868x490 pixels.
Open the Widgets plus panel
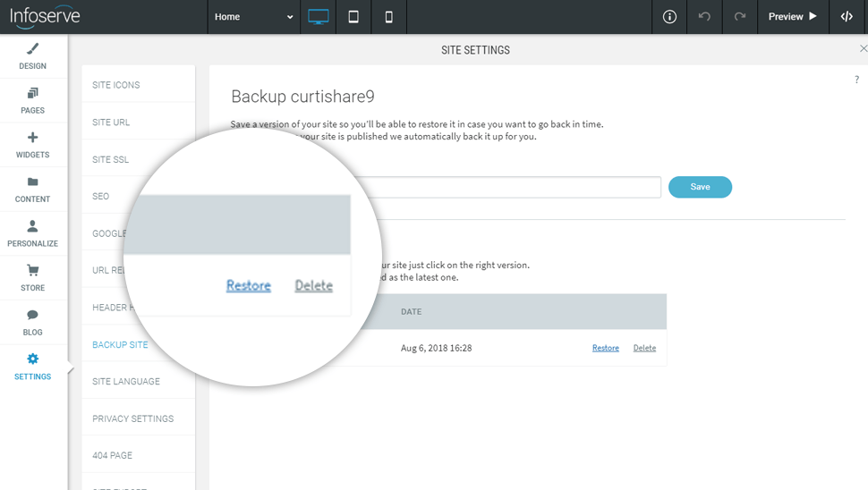(x=33, y=145)
